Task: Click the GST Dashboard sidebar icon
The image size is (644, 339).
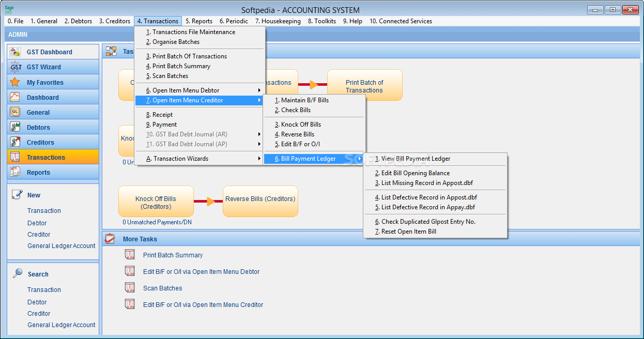Action: pos(15,52)
